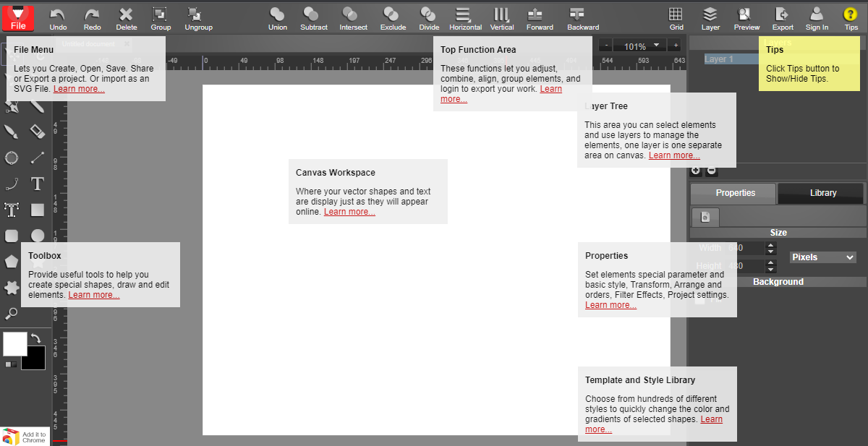Pick the black stroke color swatch
This screenshot has height=446, width=868.
click(x=36, y=361)
